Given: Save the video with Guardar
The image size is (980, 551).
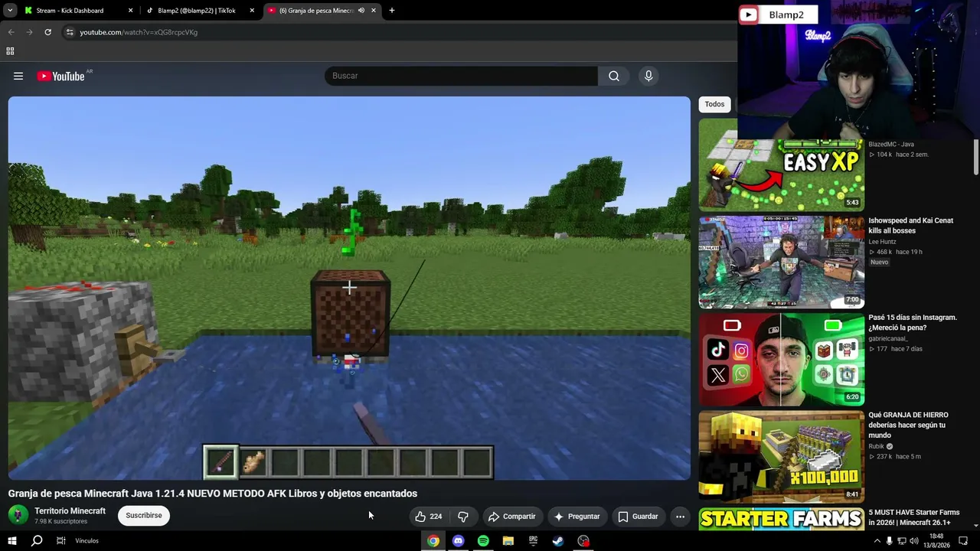Looking at the screenshot, I should pyautogui.click(x=638, y=517).
